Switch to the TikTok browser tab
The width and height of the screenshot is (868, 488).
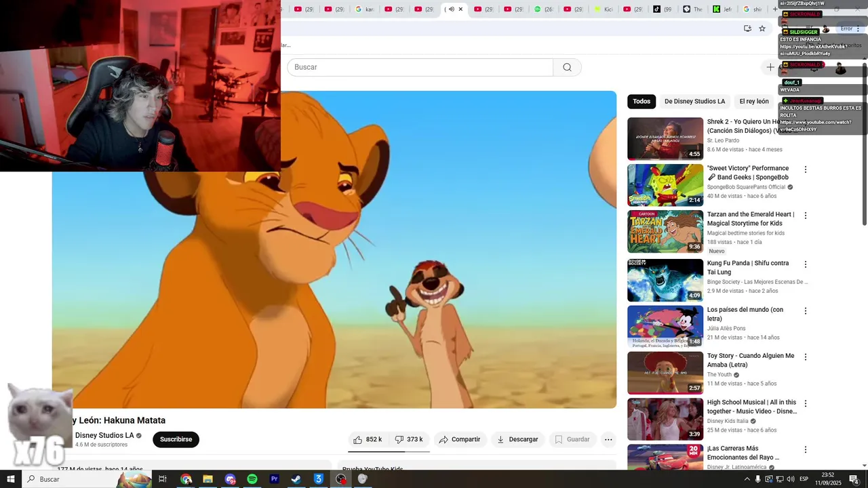663,9
